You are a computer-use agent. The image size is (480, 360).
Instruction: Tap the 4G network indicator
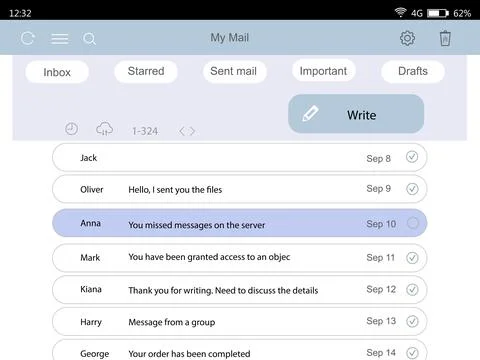[x=417, y=13]
